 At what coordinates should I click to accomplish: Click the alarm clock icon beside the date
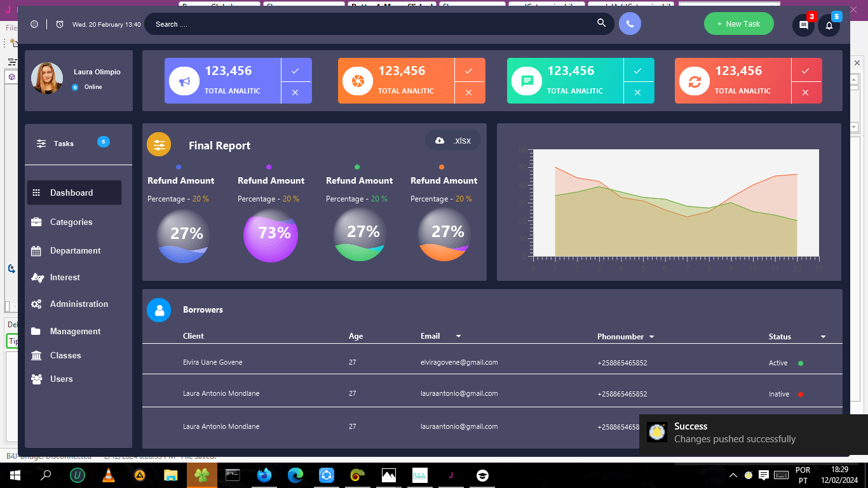coord(60,24)
